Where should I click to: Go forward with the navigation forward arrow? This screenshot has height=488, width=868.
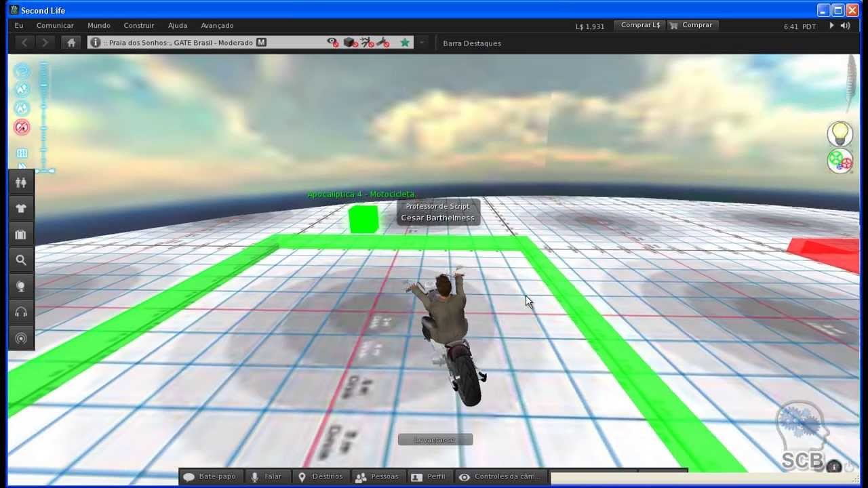click(x=45, y=43)
